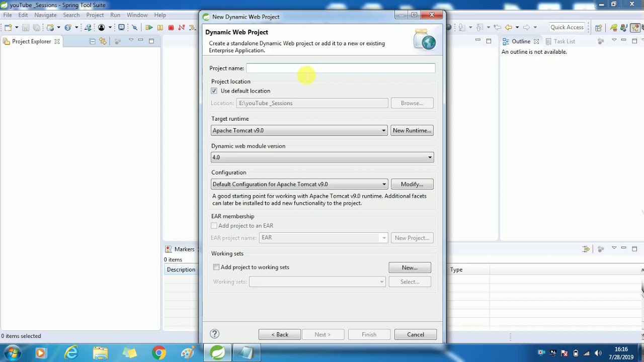The image size is (644, 362).
Task: Click the Open Perspective icon
Action: pyautogui.click(x=598, y=28)
